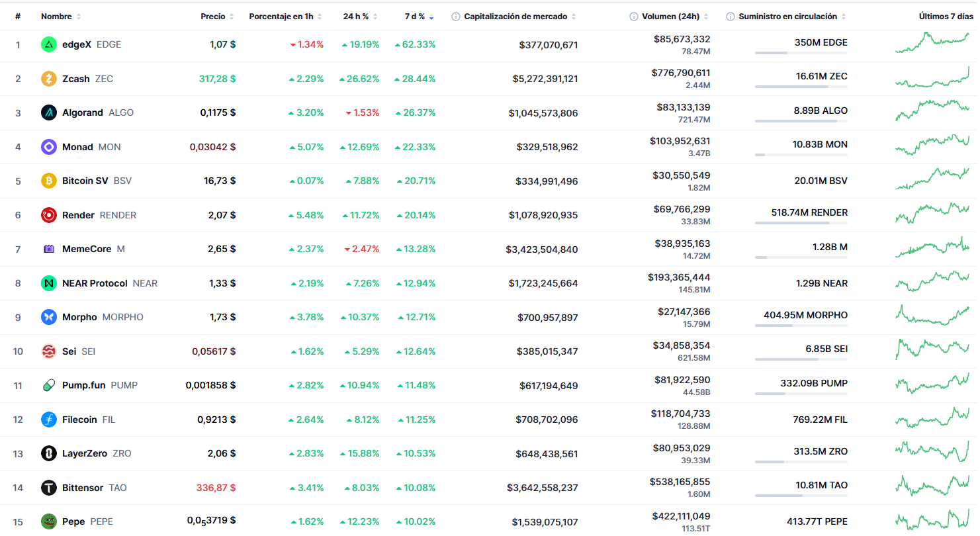
Task: Open the Algorand logo icon
Action: (49, 112)
